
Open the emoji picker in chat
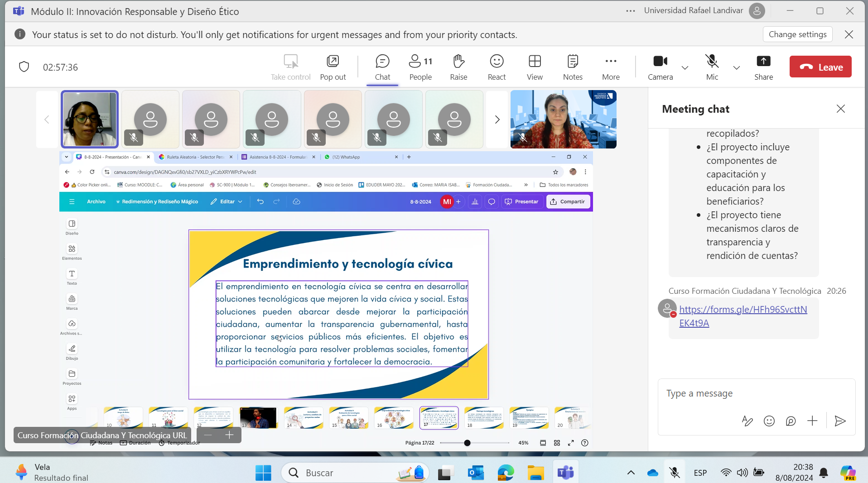coord(769,421)
